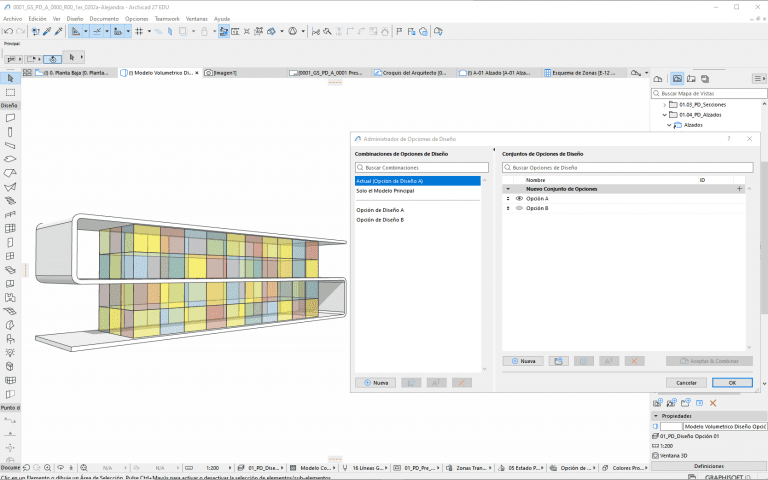Image resolution: width=768 pixels, height=480 pixels.
Task: Click Nueva button under Combinaciones list
Action: (x=376, y=382)
